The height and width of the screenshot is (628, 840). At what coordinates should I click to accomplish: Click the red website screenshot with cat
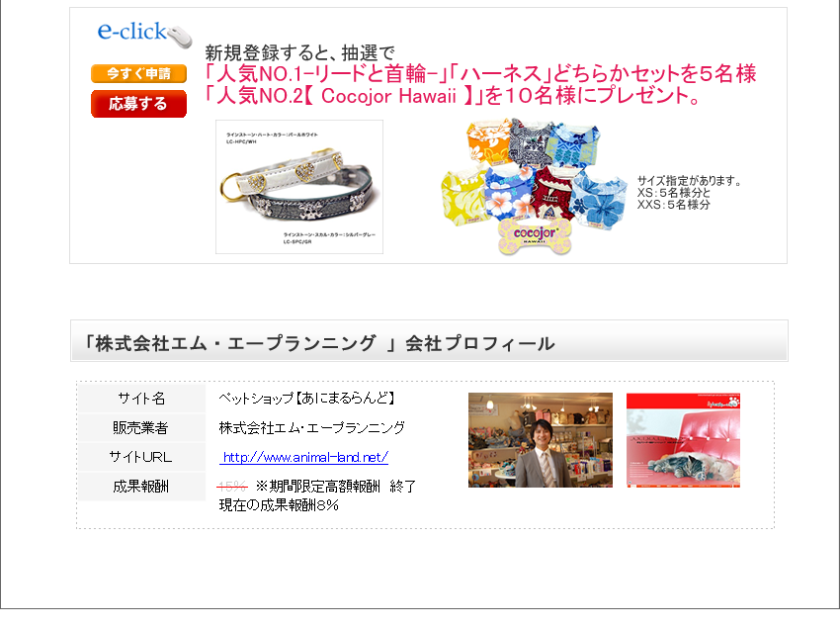pos(684,440)
